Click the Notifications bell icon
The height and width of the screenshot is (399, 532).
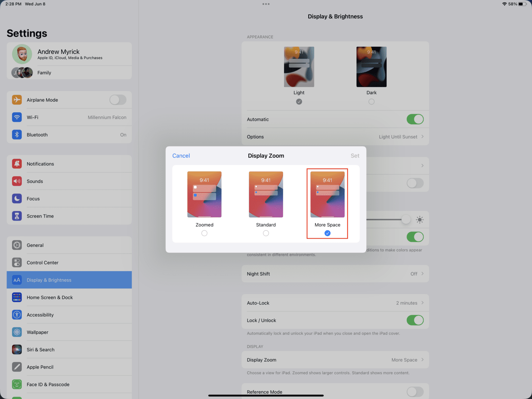[17, 163]
